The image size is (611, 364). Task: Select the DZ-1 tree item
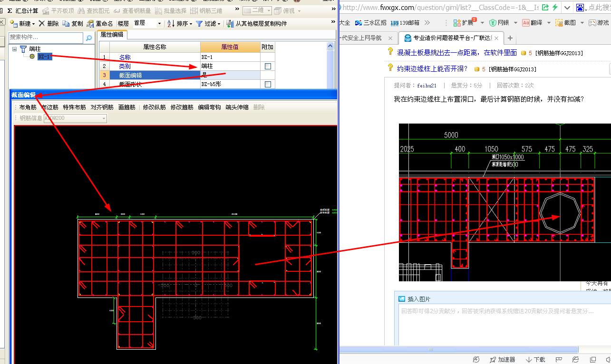(44, 57)
